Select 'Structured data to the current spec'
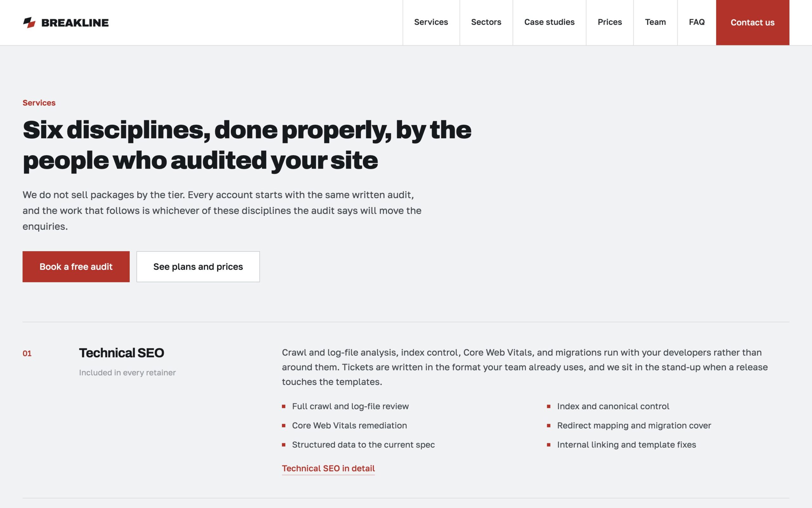 coord(363,444)
